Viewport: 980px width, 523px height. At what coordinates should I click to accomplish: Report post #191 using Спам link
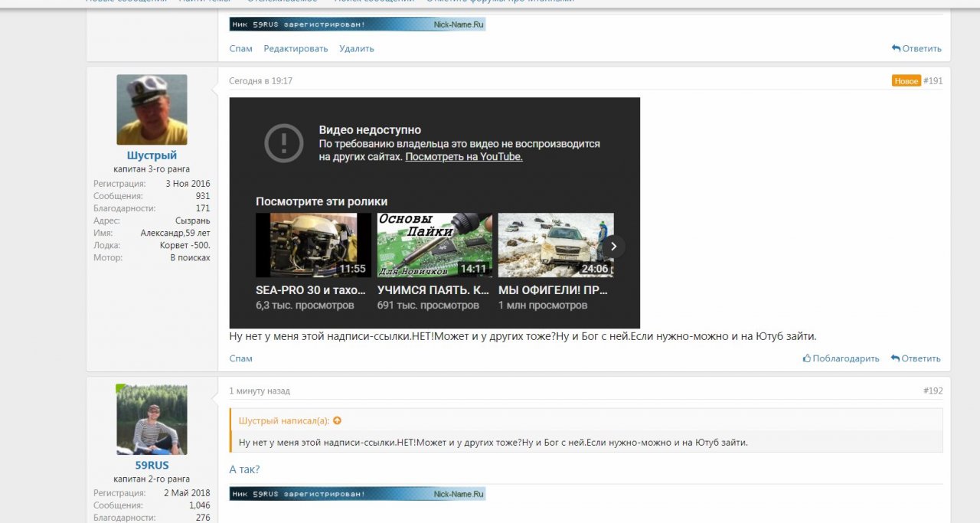(x=240, y=358)
